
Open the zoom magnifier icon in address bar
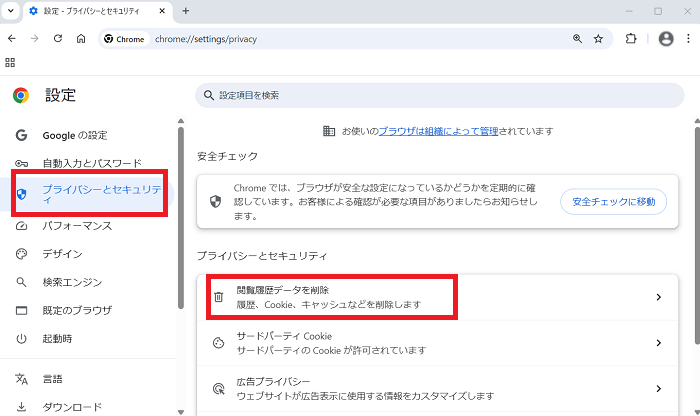(x=577, y=39)
